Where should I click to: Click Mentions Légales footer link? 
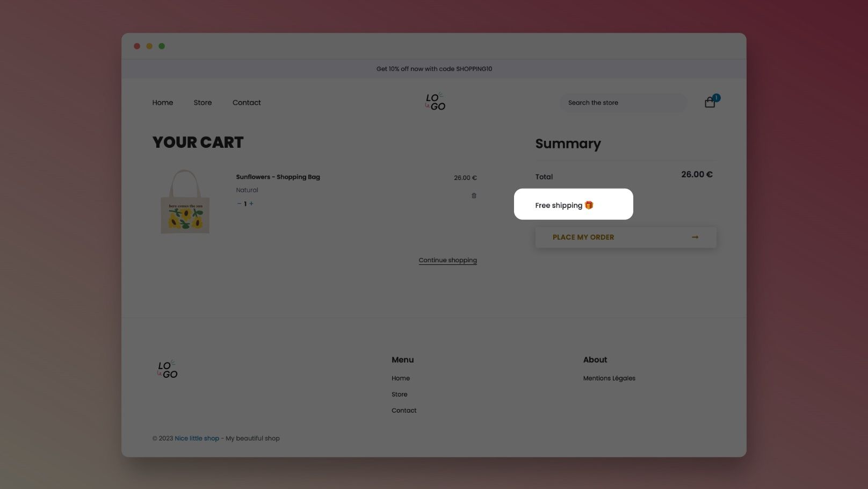[609, 378]
